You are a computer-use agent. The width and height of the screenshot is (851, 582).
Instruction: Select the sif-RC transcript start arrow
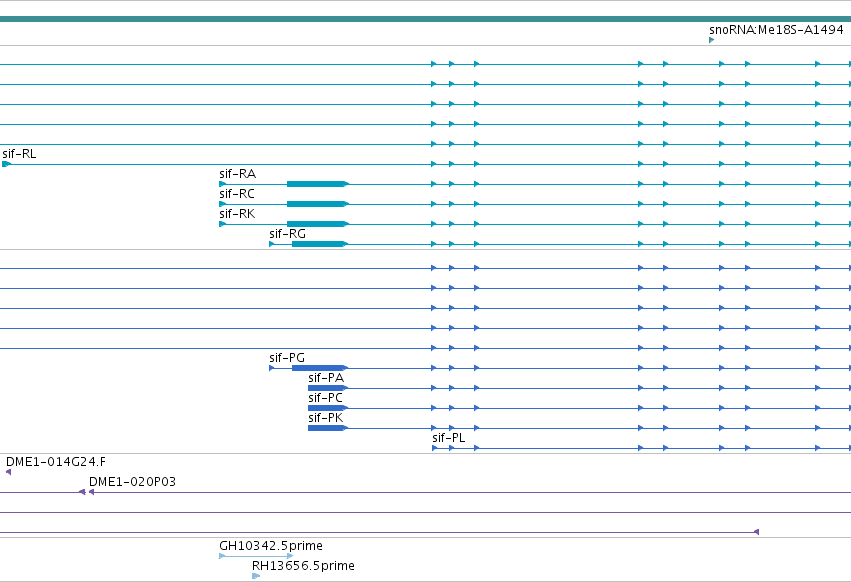(222, 204)
